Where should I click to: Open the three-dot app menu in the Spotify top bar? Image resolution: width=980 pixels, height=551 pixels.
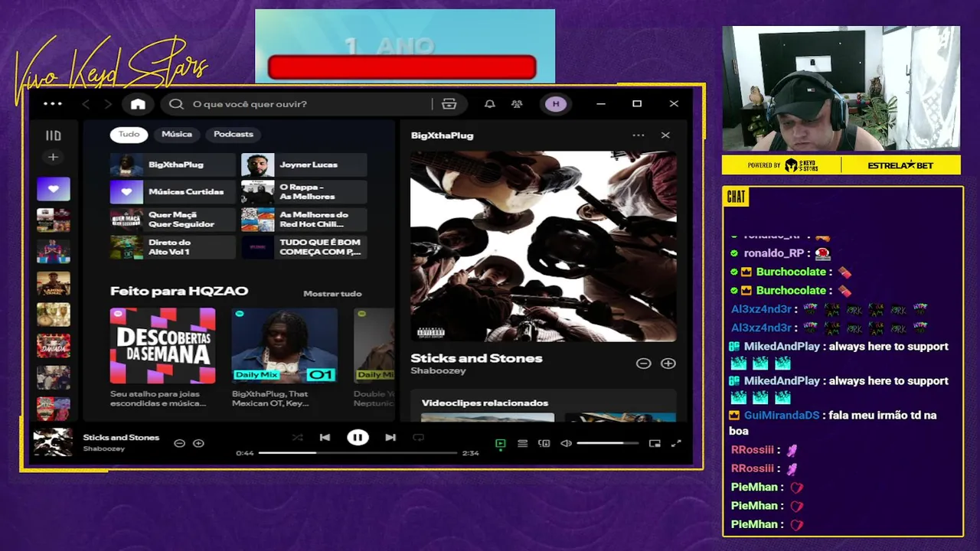pos(53,104)
